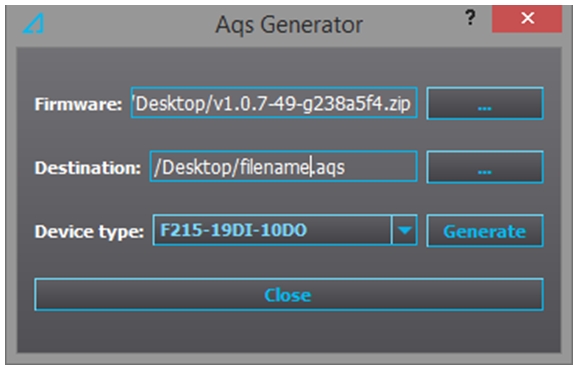Viewport: 578px width, 369px height.
Task: Browse for the Firmware file
Action: pyautogui.click(x=485, y=104)
